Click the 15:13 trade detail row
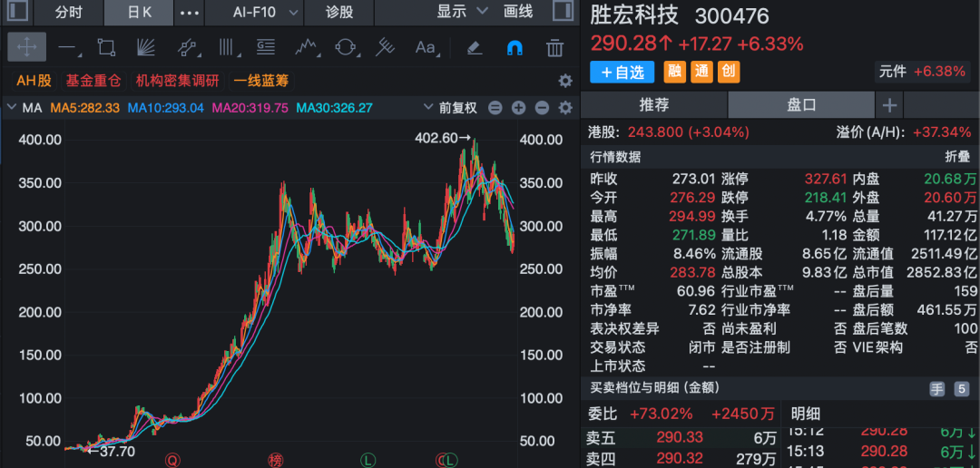The image size is (980, 468). click(x=881, y=451)
